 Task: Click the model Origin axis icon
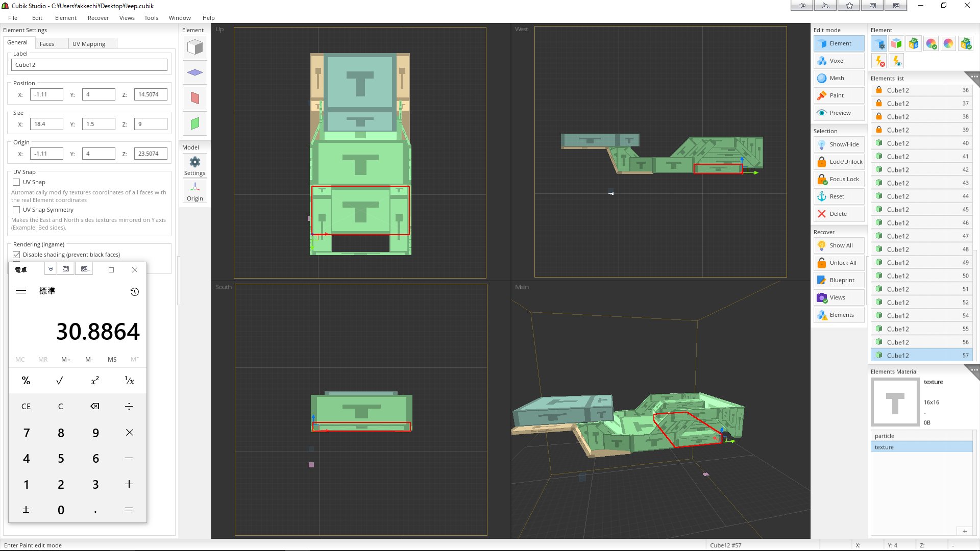click(x=194, y=191)
